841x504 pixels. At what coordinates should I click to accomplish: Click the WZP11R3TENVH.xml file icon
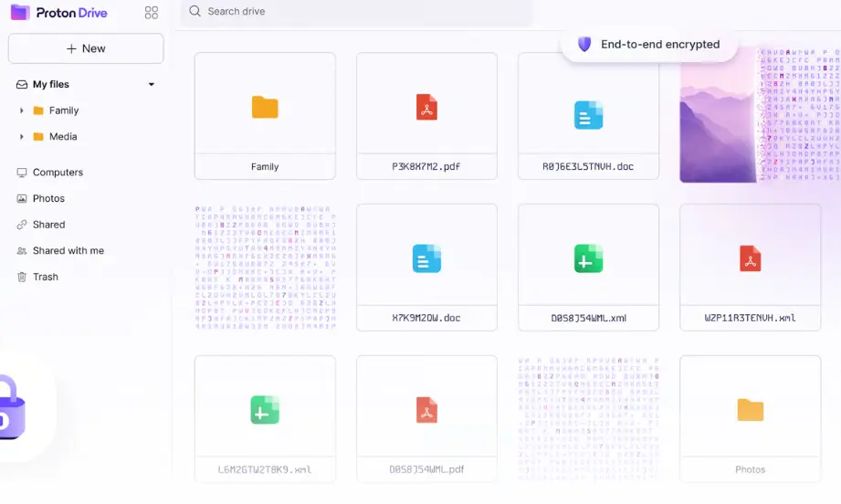751,257
